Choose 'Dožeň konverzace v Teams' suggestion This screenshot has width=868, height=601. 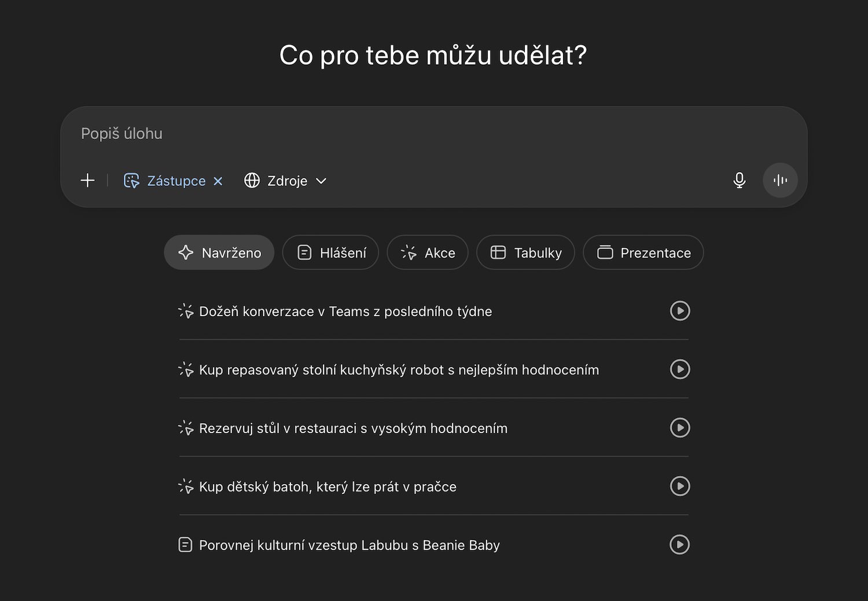point(345,312)
